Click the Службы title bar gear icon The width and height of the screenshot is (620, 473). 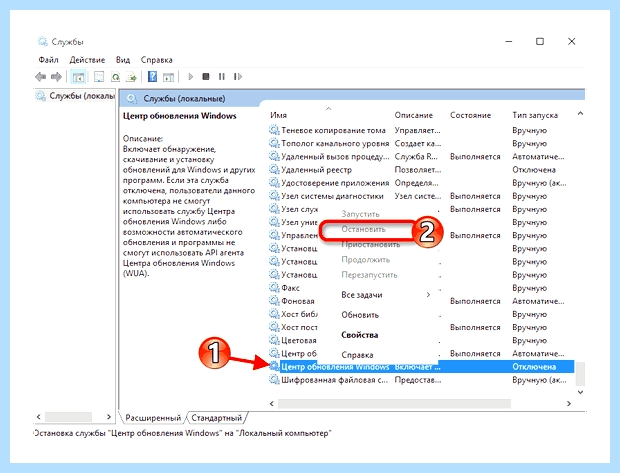pyautogui.click(x=42, y=42)
